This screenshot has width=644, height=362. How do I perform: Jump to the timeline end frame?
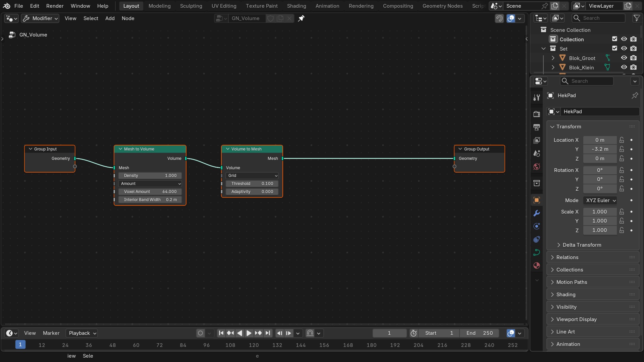tap(268, 333)
